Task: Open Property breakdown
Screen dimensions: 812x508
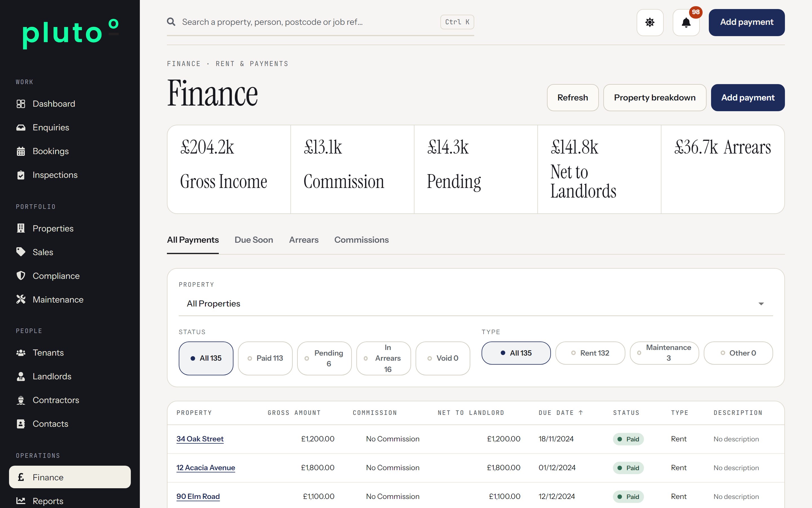Action: [x=655, y=98]
